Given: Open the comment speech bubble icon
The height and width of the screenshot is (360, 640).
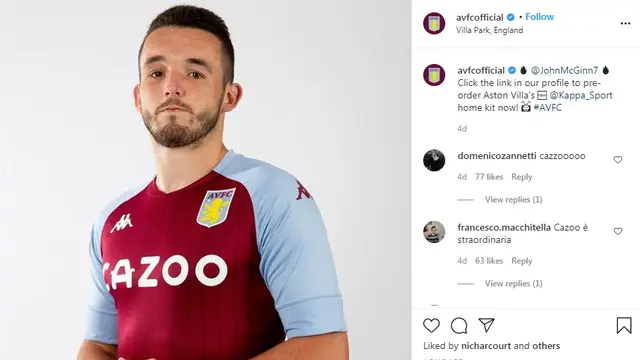Looking at the screenshot, I should coord(459,325).
